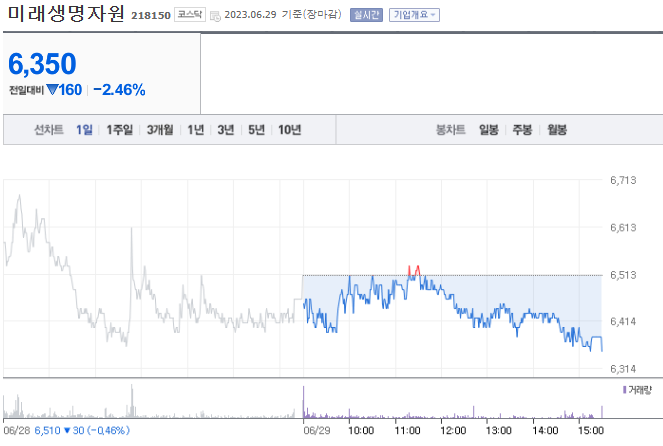Click the 06/29 date label
This screenshot has width=663, height=446.
(317, 431)
